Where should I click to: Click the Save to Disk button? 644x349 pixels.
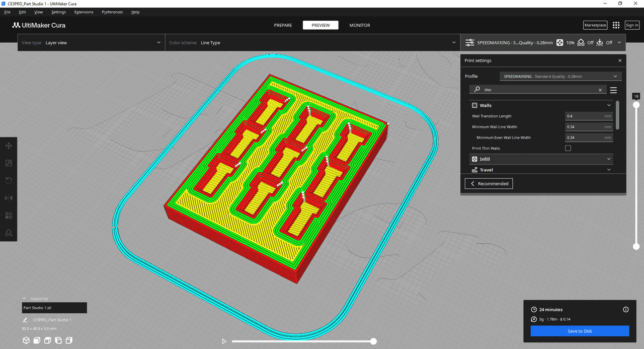click(x=580, y=331)
